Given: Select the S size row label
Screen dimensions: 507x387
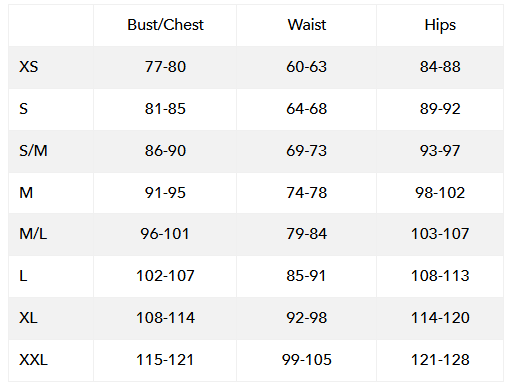Looking at the screenshot, I should point(23,109).
